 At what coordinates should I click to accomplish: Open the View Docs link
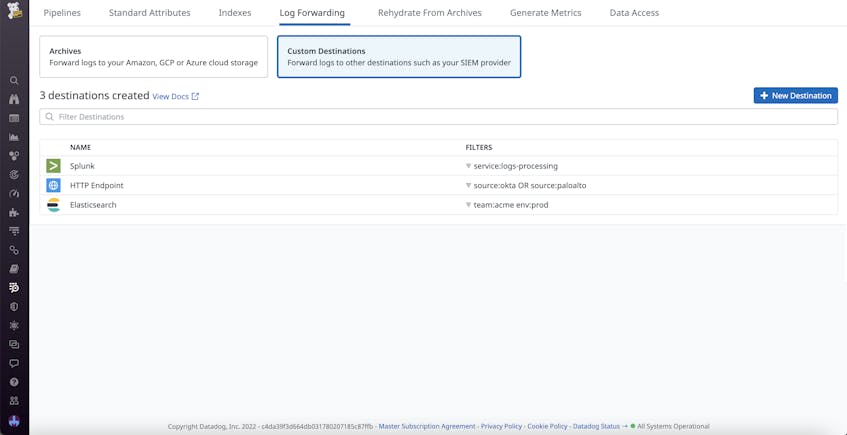(175, 97)
